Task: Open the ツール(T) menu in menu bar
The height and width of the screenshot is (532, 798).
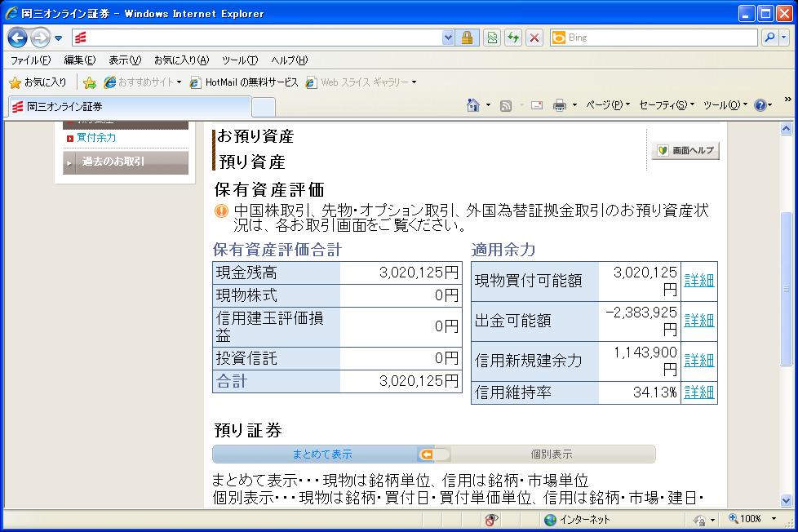Action: (x=239, y=60)
